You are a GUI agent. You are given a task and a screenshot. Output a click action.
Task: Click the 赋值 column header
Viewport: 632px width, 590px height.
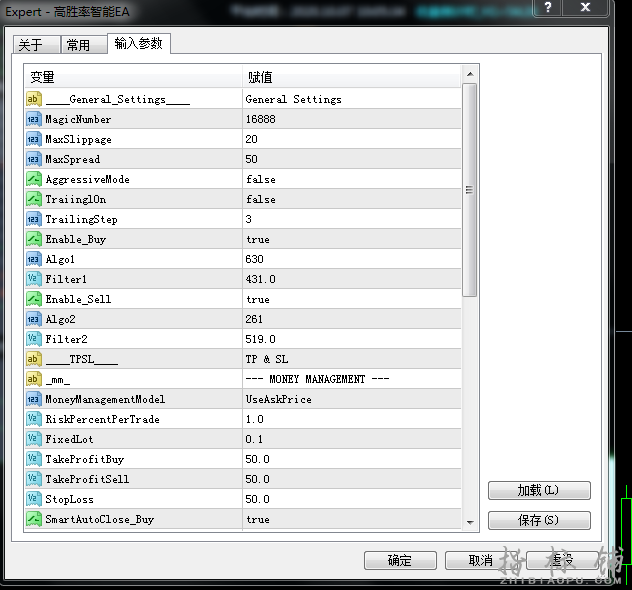pyautogui.click(x=351, y=77)
